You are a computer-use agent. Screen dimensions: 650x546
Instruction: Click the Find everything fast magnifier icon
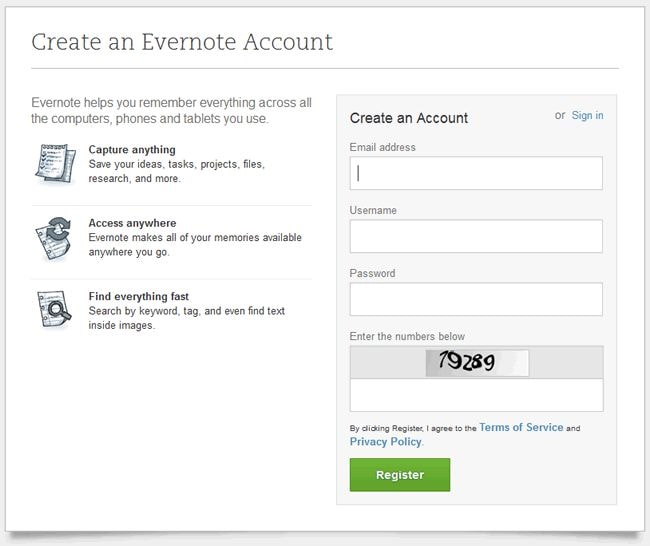pyautogui.click(x=54, y=309)
